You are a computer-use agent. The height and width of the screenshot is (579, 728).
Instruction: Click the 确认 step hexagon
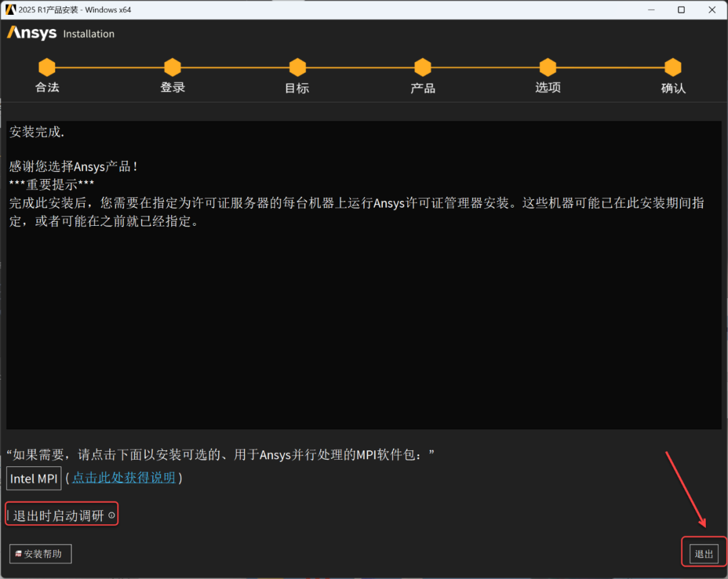[673, 67]
